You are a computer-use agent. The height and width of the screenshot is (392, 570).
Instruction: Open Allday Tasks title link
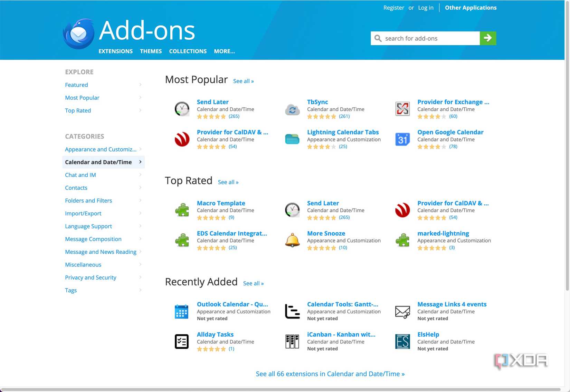pos(215,334)
